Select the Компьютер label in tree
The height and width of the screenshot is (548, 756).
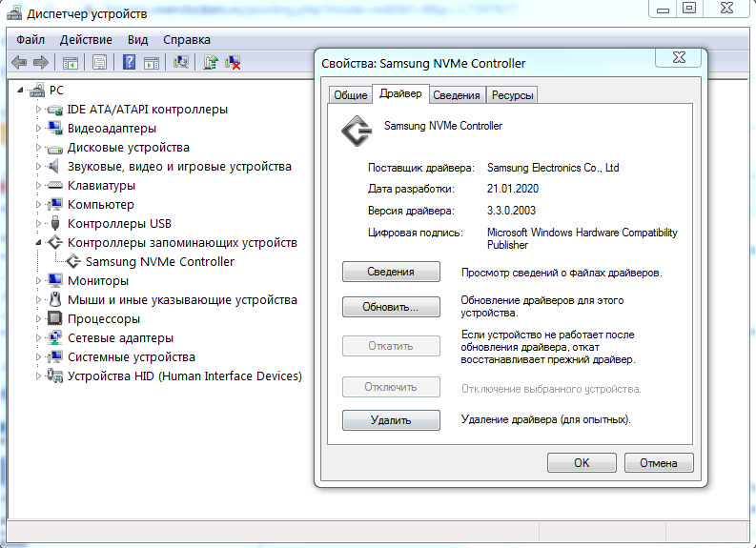tap(101, 204)
